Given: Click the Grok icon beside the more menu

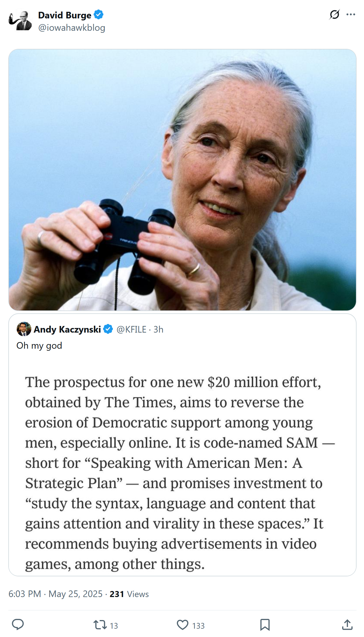Looking at the screenshot, I should (x=334, y=14).
